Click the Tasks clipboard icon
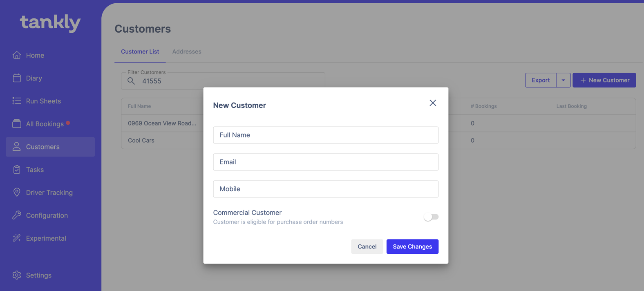This screenshot has height=291, width=644. [x=17, y=170]
